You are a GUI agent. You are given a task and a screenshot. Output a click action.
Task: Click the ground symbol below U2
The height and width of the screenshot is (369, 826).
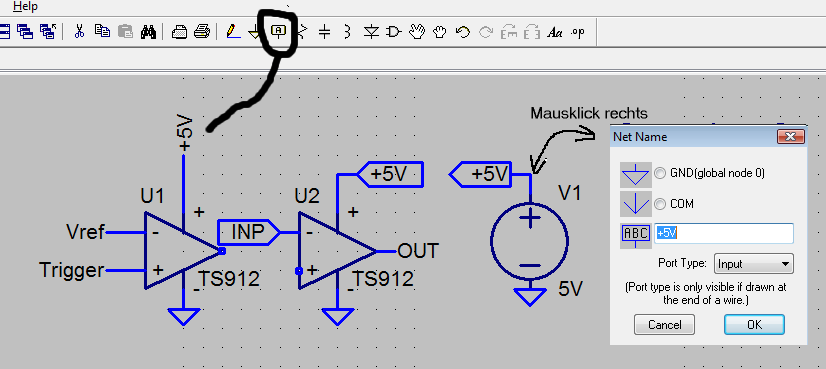click(x=338, y=316)
